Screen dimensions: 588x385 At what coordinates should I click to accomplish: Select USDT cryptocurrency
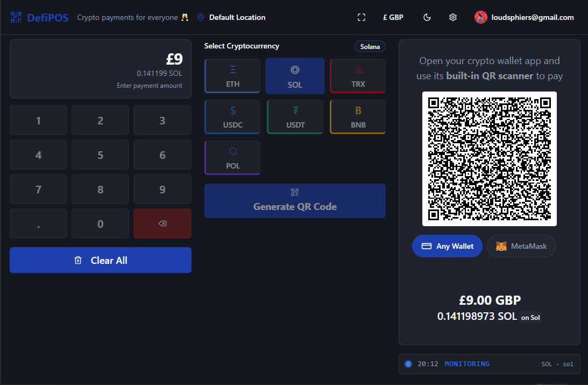click(x=295, y=117)
